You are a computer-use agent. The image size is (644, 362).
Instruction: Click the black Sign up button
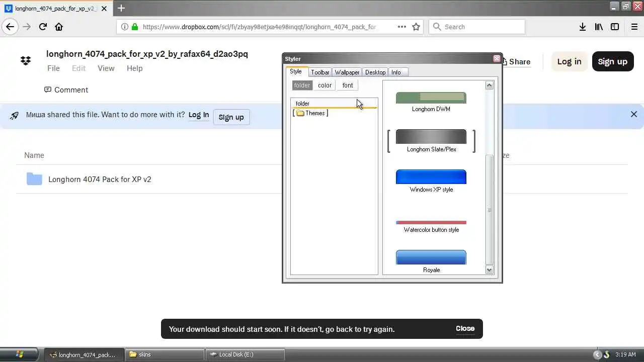coord(613,61)
